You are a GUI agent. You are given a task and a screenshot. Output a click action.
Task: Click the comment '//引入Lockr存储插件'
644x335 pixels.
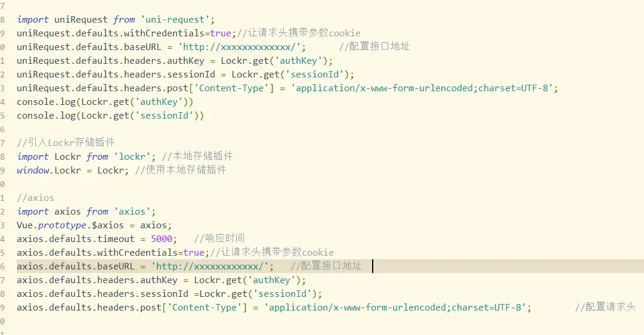(66, 143)
